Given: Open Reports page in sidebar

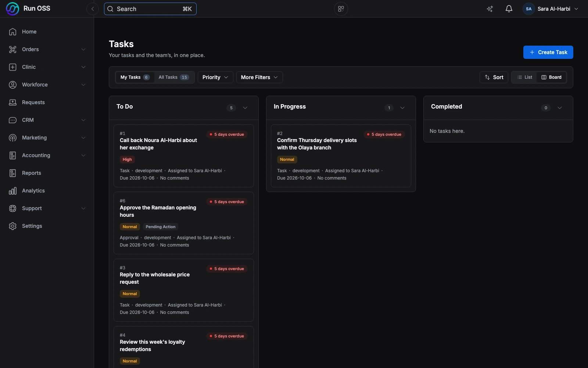Looking at the screenshot, I should pyautogui.click(x=47, y=173).
